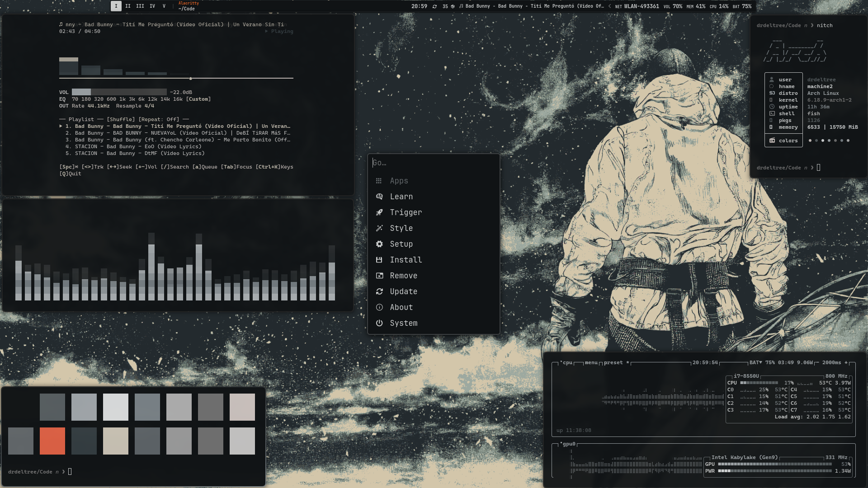The height and width of the screenshot is (488, 868).
Task: Select the Update menu entry
Action: click(x=403, y=291)
